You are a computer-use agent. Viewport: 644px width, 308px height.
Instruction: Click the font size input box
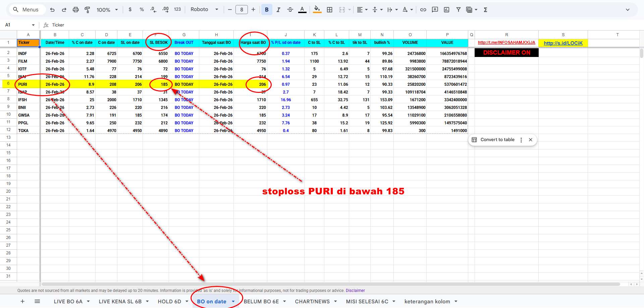tap(241, 10)
